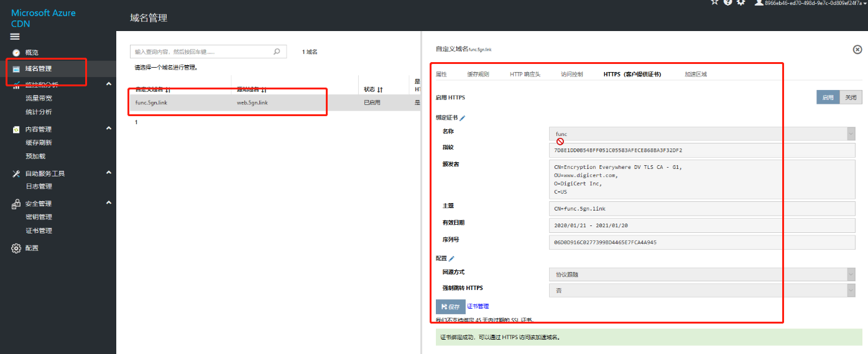Select 域名管理 in the sidebar
Viewport: 868px width, 354px height.
(x=38, y=68)
